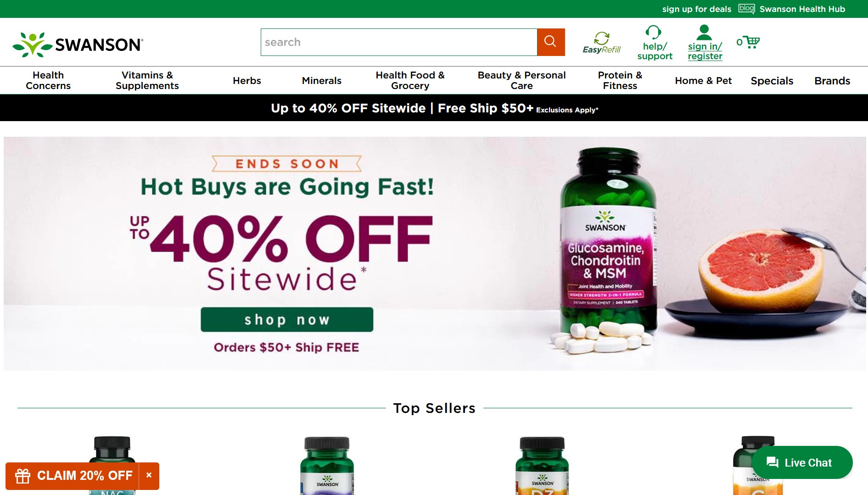Image resolution: width=868 pixels, height=495 pixels.
Task: Open the Brands menu item
Action: point(832,81)
